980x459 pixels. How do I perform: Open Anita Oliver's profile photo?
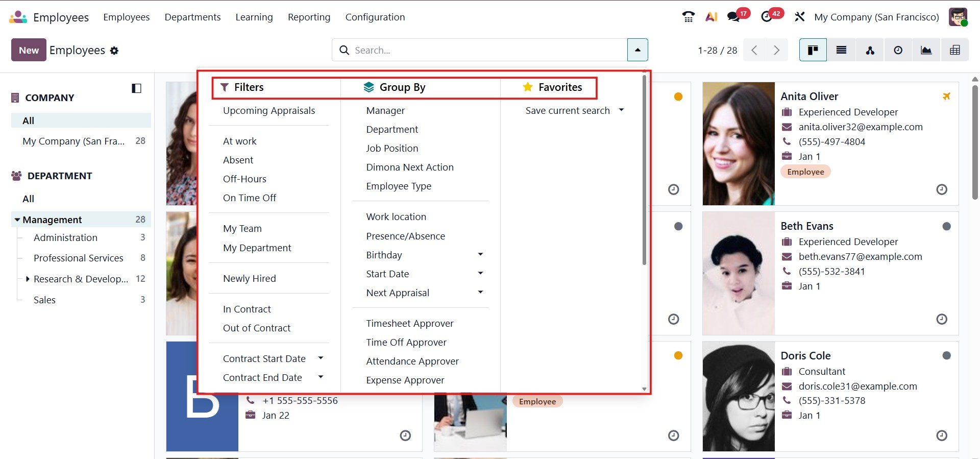[x=739, y=143]
